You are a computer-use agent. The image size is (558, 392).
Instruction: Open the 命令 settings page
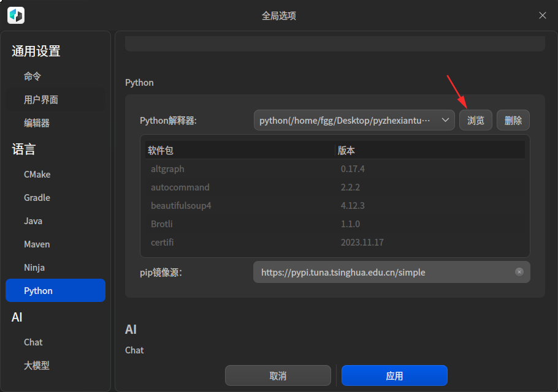[56, 77]
